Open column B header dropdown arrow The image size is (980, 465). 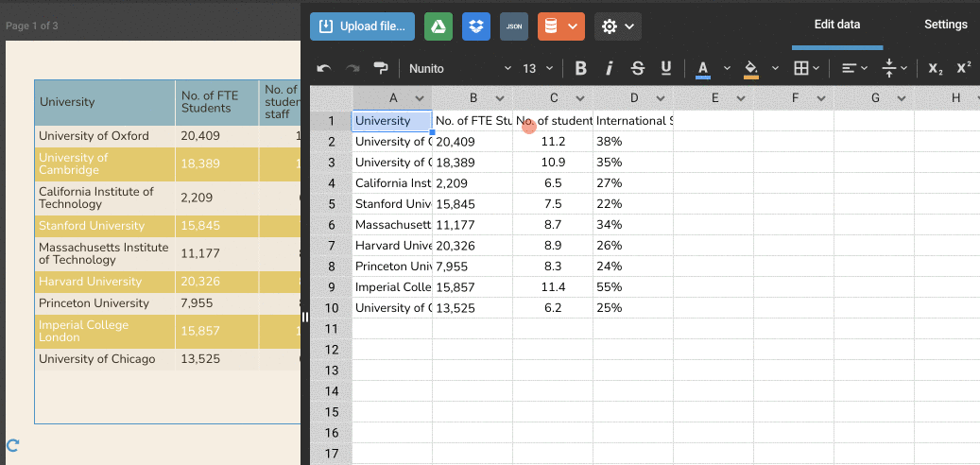tap(500, 98)
